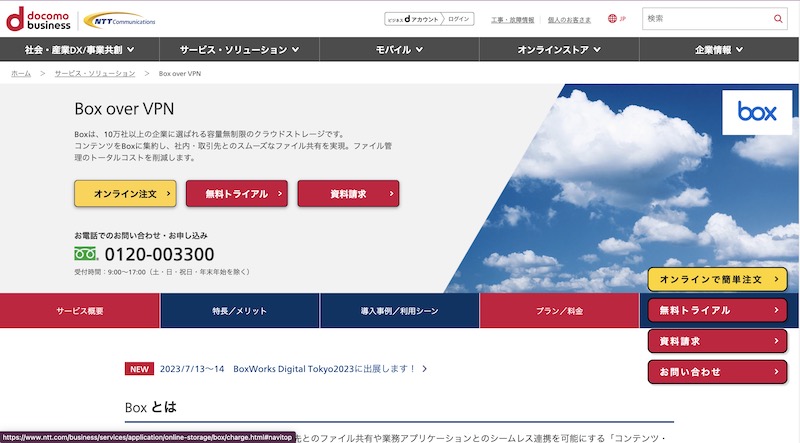The image size is (800, 443).
Task: Click the NTT Communications logo
Action: 119,20
